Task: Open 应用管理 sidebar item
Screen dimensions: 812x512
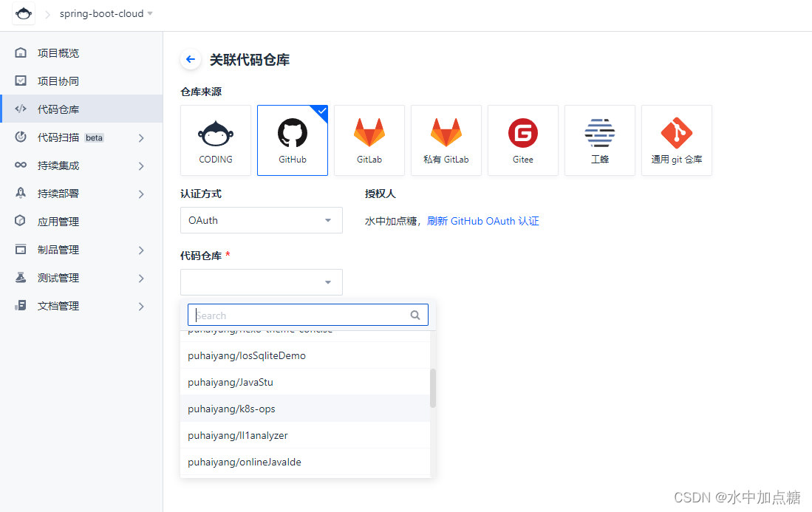Action: [82, 222]
